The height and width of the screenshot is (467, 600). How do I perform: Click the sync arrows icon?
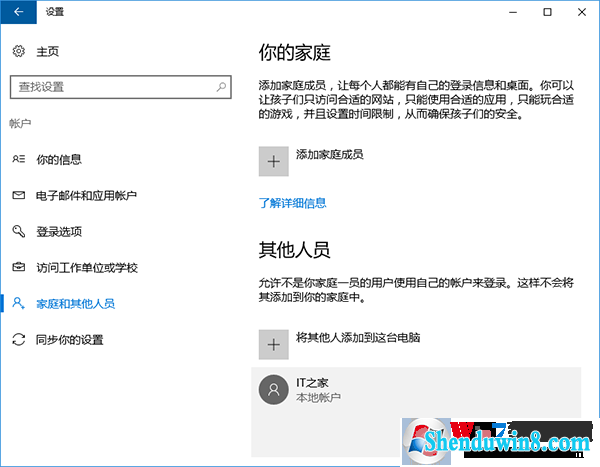click(19, 340)
